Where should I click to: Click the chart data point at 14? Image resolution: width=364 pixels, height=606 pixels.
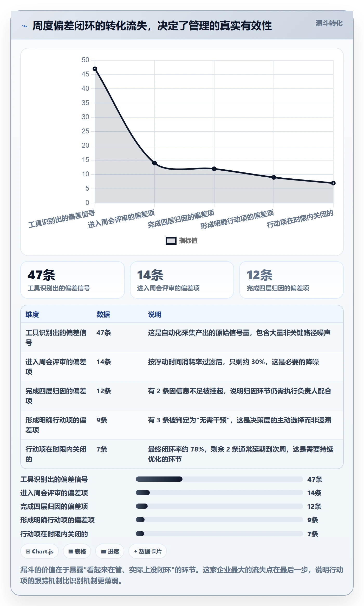pos(154,163)
